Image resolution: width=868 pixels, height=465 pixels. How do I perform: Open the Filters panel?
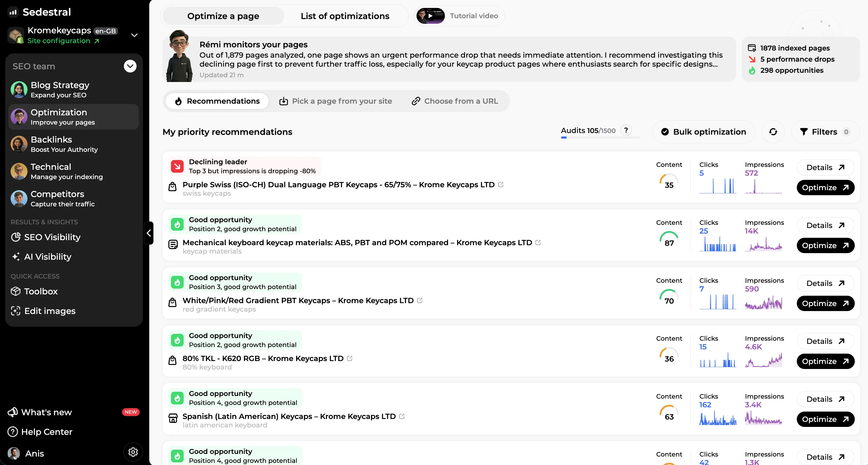pyautogui.click(x=825, y=132)
